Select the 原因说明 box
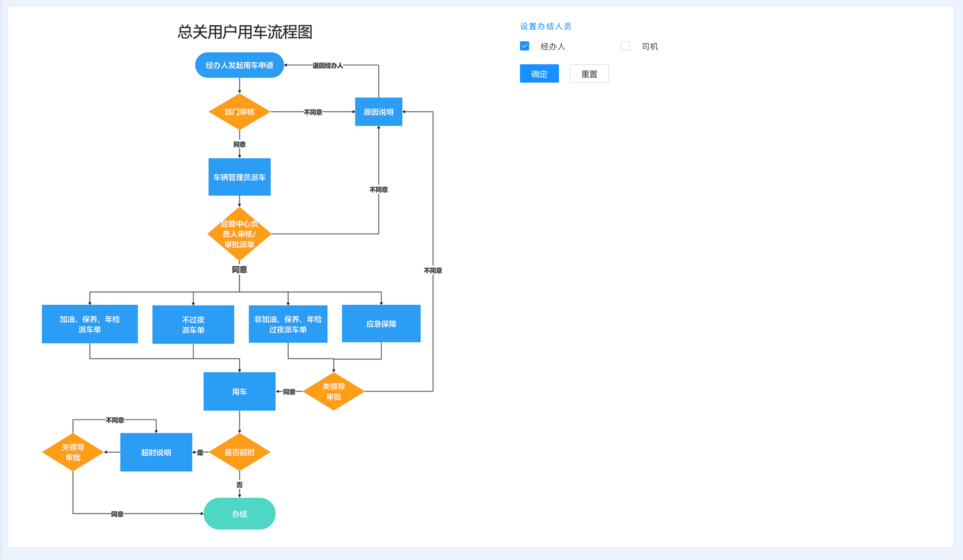Viewport: 963px width, 560px height. pyautogui.click(x=378, y=112)
